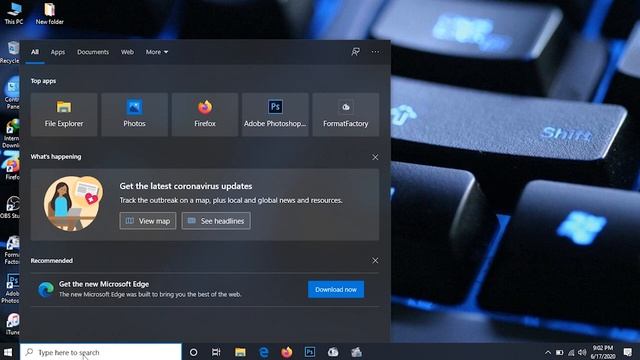Expand the More dropdown filter
This screenshot has width=640, height=360.
[157, 52]
